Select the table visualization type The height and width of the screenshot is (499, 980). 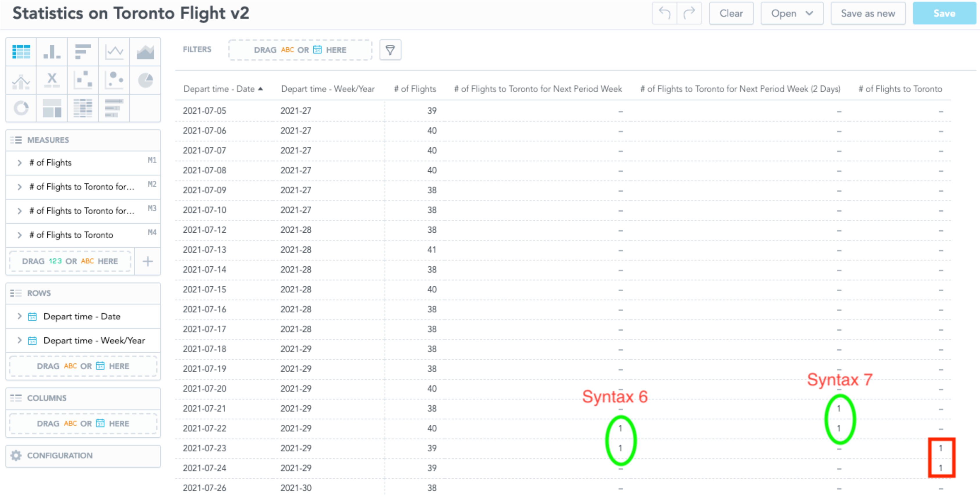click(x=21, y=52)
